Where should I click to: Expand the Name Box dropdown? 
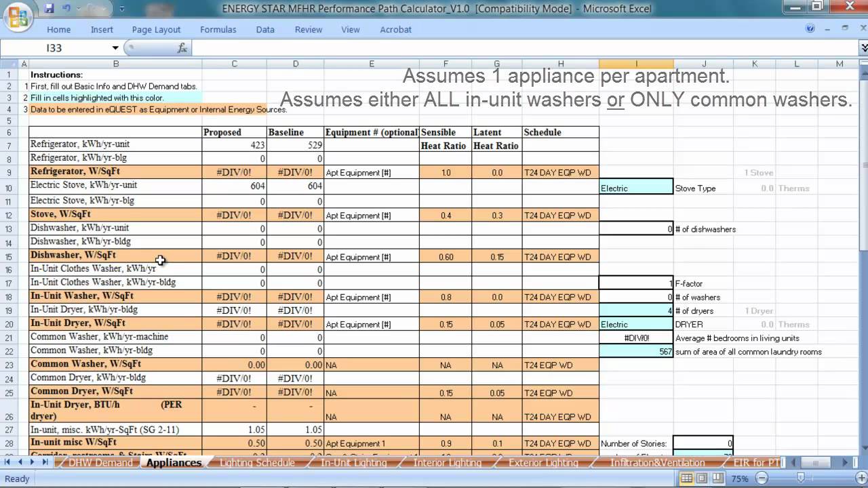tap(115, 48)
